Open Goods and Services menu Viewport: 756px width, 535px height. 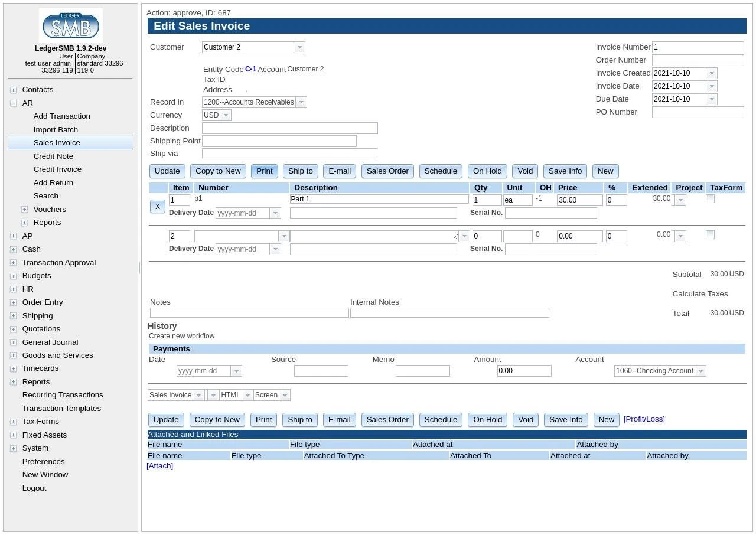pos(57,355)
